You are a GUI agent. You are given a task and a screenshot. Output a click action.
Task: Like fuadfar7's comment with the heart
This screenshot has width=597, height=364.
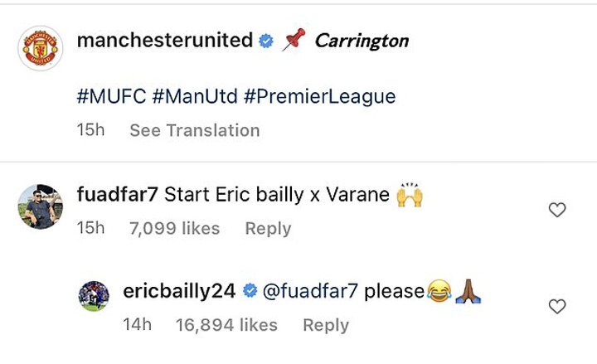tap(557, 211)
